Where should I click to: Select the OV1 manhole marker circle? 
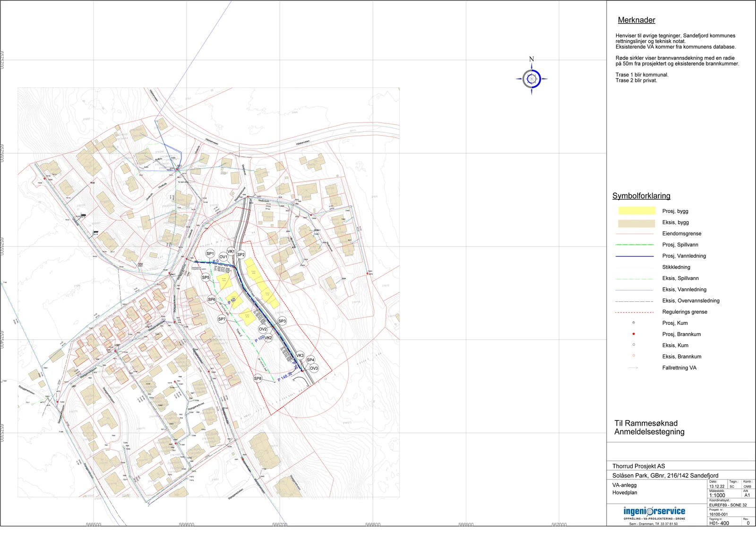(x=223, y=257)
